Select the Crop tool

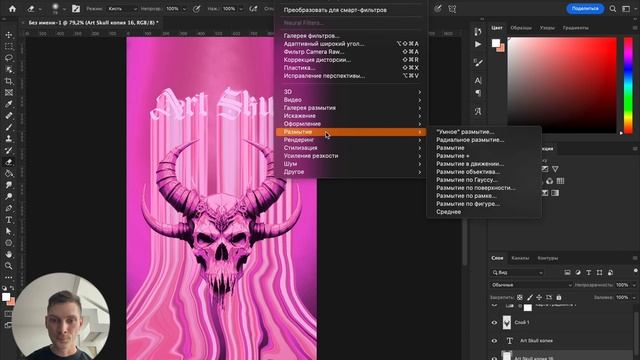point(9,81)
